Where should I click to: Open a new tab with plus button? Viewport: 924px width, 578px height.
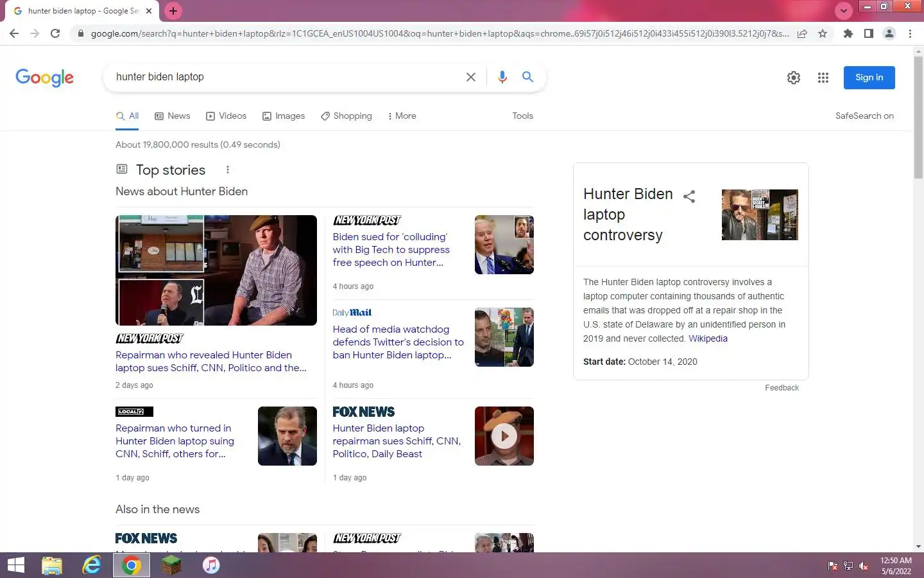(x=173, y=11)
